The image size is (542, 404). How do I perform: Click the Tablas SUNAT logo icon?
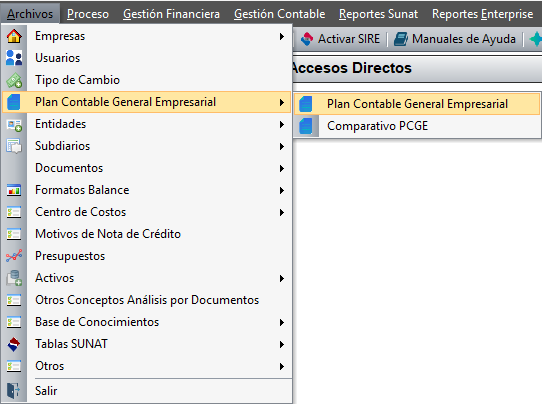click(14, 344)
